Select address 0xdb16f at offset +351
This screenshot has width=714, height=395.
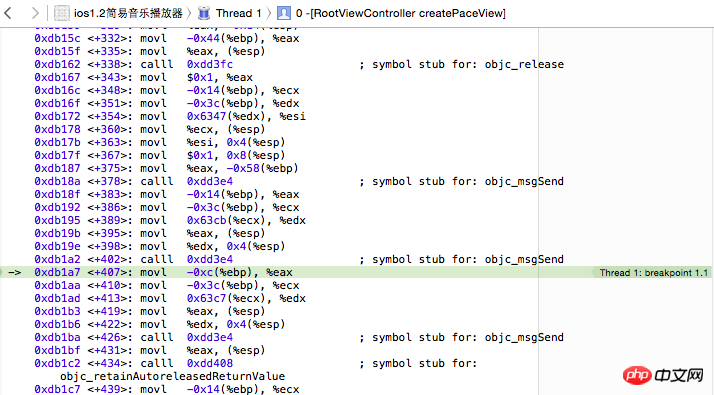57,103
